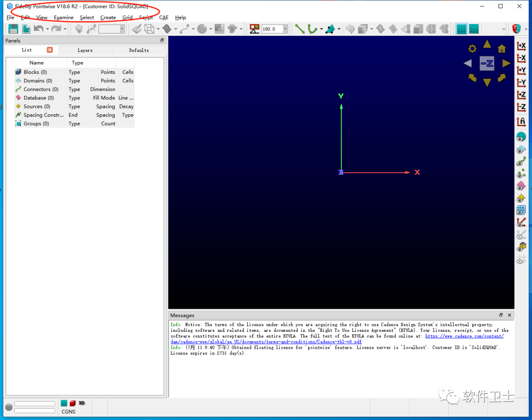
Task: Expand the curved connector tool dropdown arrow
Action: click(321, 29)
